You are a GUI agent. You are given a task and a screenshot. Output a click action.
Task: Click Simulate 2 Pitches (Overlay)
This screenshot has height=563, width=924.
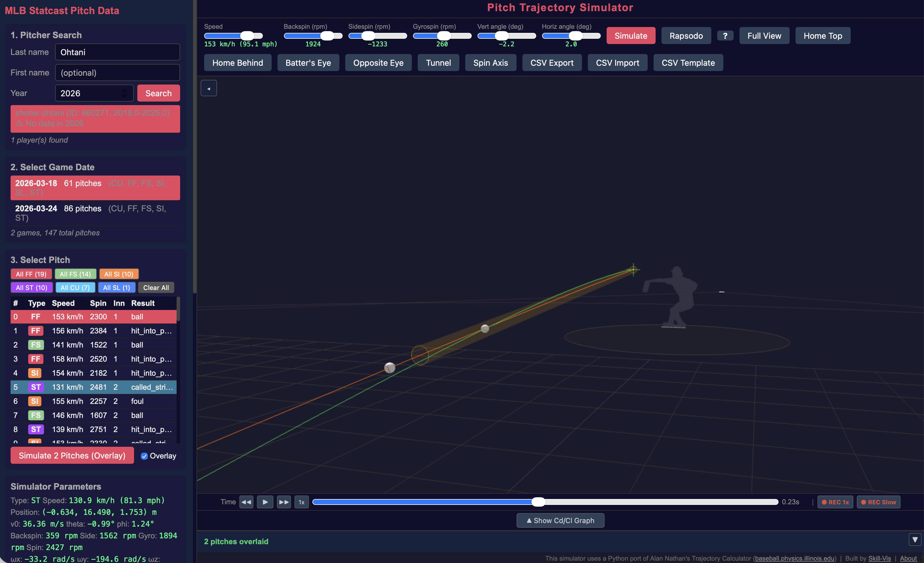pyautogui.click(x=72, y=455)
